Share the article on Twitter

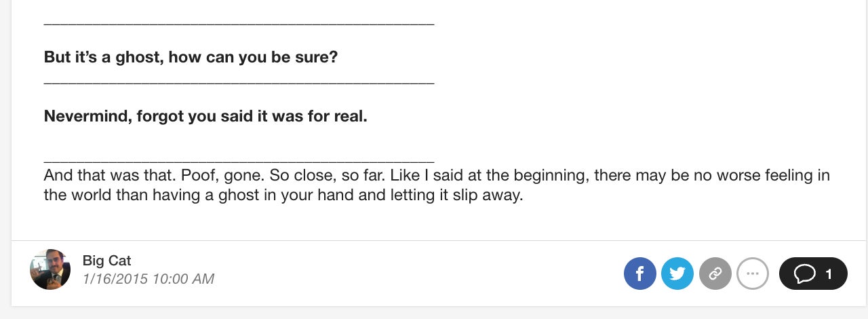[x=677, y=274]
